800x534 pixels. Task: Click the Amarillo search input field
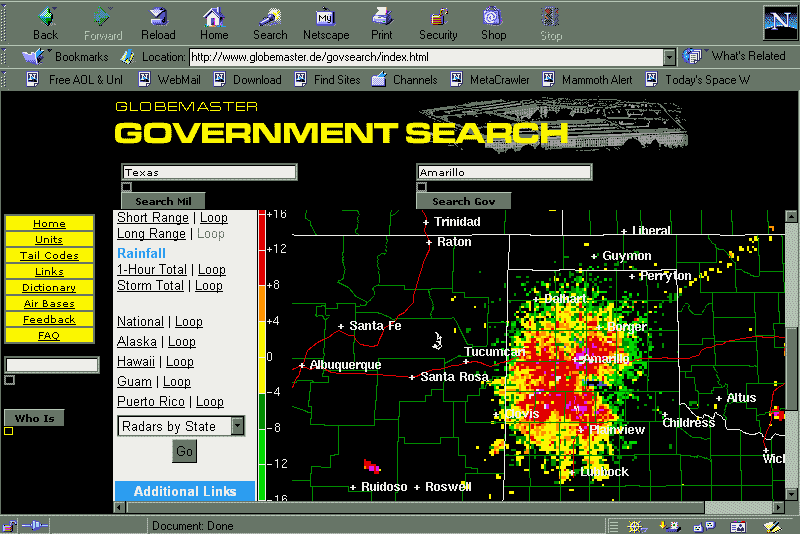(504, 172)
